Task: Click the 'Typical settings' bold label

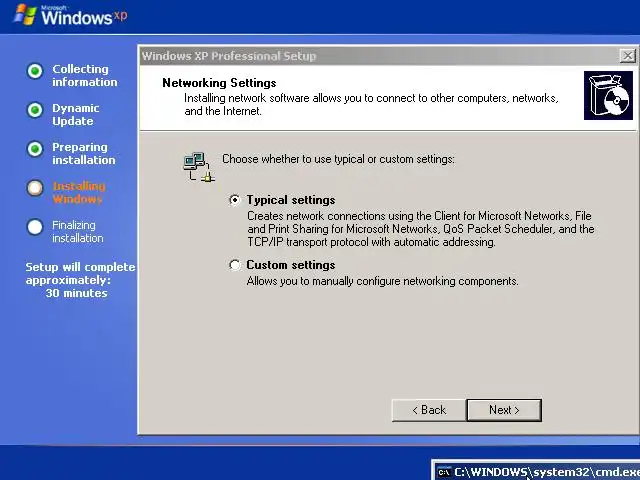Action: [x=291, y=200]
